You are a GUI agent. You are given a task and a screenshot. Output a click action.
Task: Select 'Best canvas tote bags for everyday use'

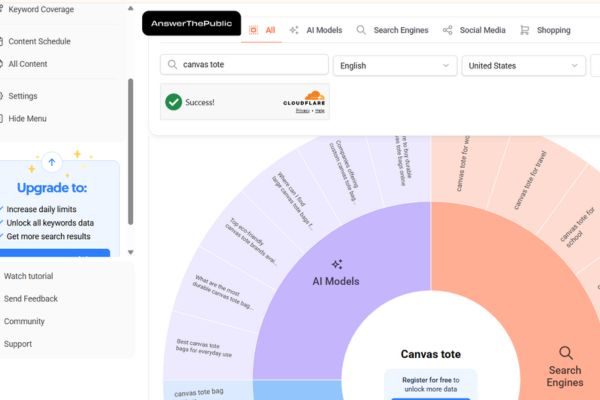click(204, 348)
